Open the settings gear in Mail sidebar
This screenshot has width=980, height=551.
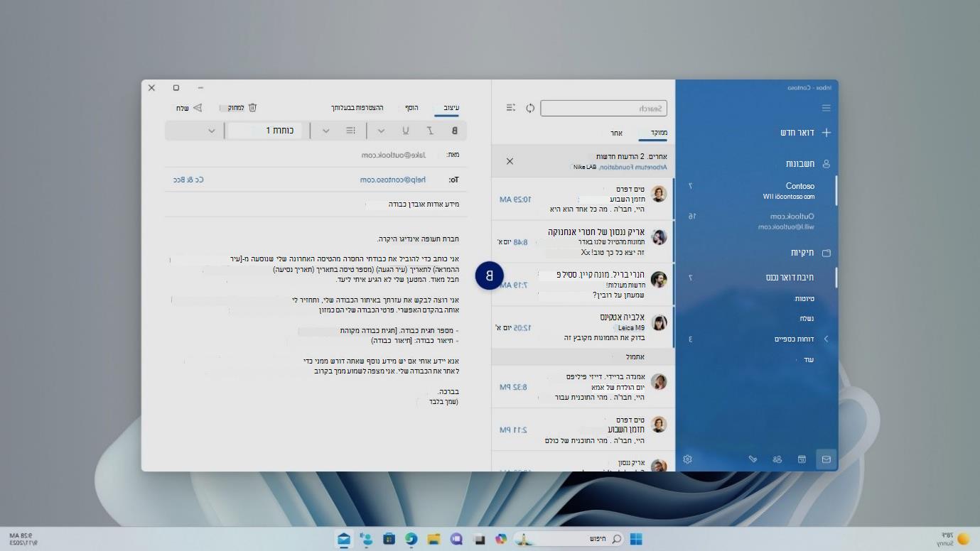[687, 459]
